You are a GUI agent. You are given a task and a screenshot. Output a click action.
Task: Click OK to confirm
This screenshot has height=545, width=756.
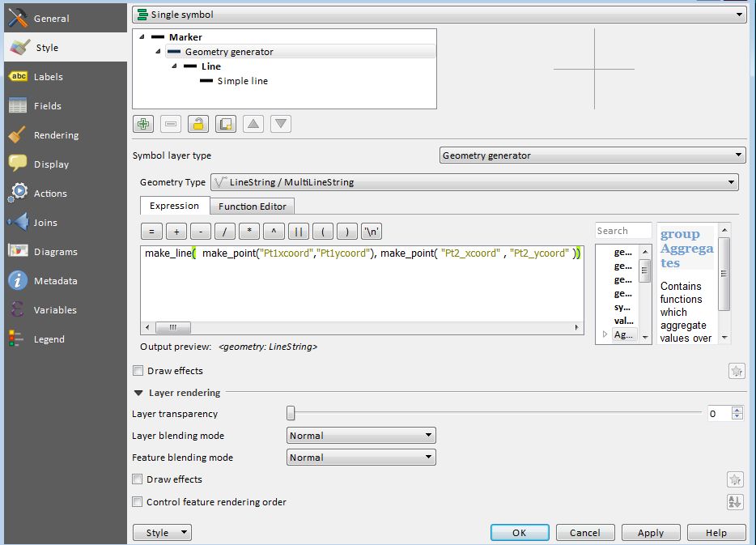(520, 533)
